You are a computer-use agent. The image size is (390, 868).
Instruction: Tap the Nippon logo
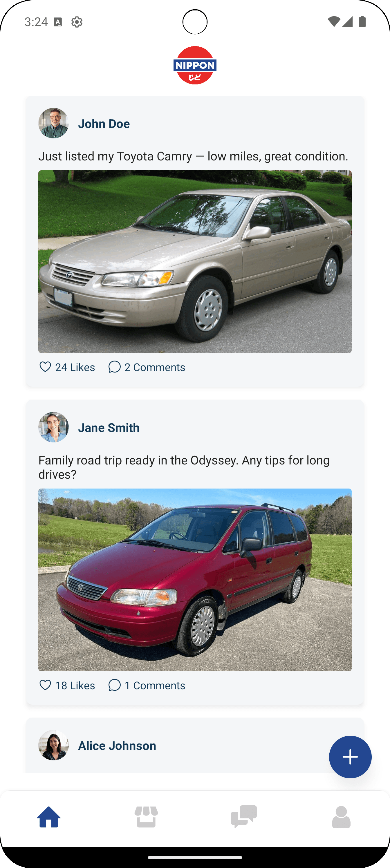[x=195, y=65]
